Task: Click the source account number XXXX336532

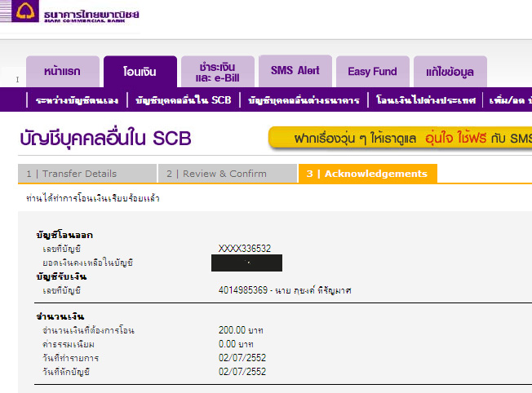Action: point(245,249)
